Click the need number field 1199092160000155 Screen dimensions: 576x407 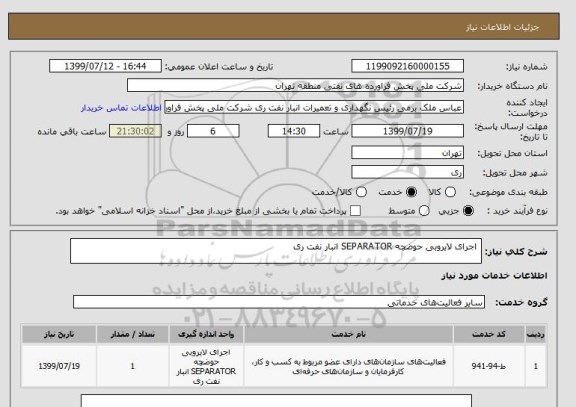coord(407,66)
